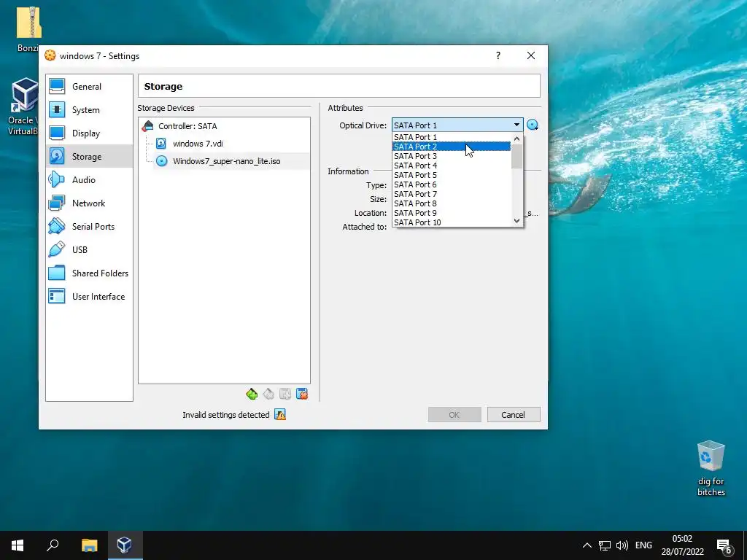This screenshot has width=747, height=560.
Task: Click the add attachment icon
Action: (285, 394)
